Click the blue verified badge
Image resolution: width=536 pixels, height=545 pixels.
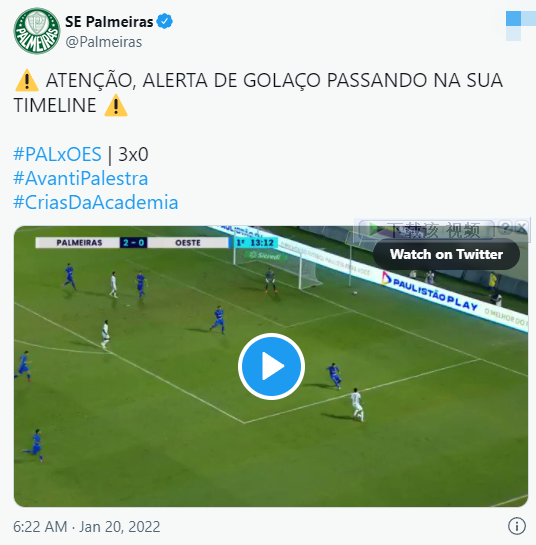coord(164,22)
